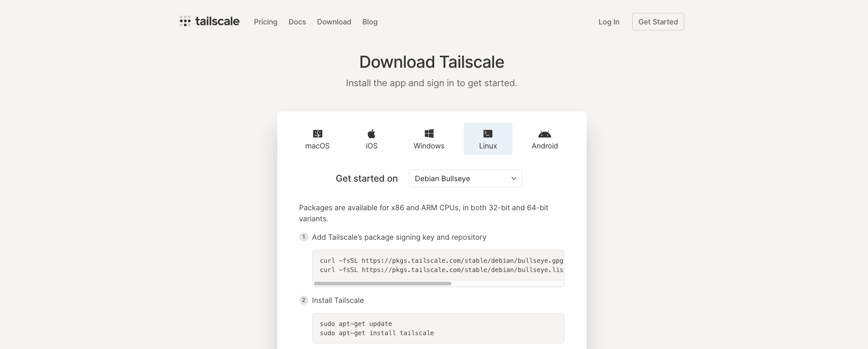Viewport: 868px width, 349px height.
Task: Switch to the iOS tab label
Action: coord(372,146)
